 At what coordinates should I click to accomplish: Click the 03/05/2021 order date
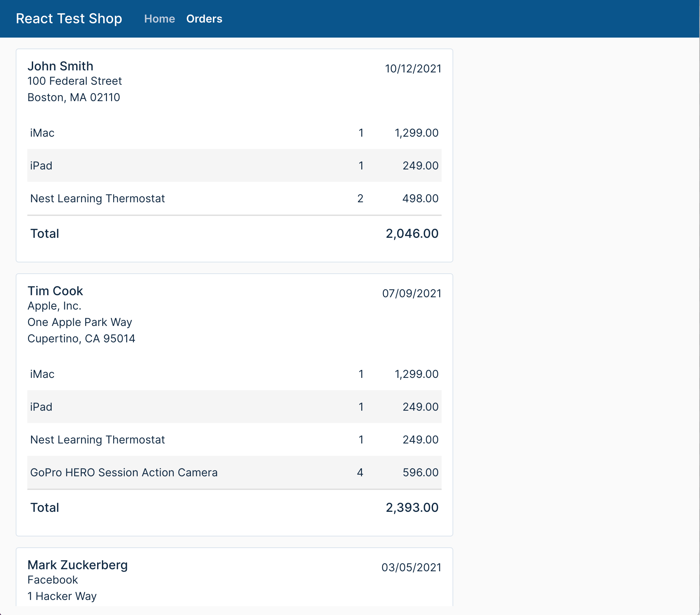[x=411, y=568]
